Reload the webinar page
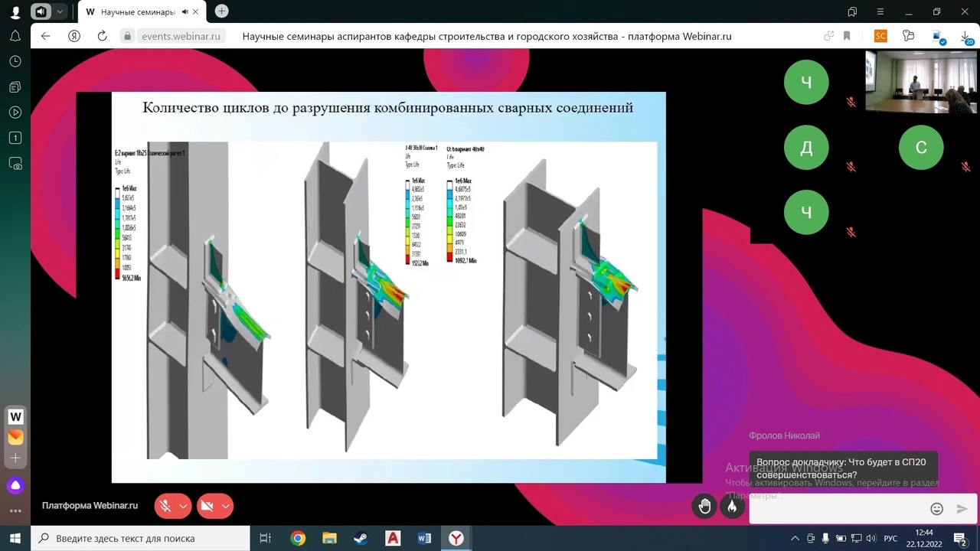Image resolution: width=980 pixels, height=551 pixels. 102,36
